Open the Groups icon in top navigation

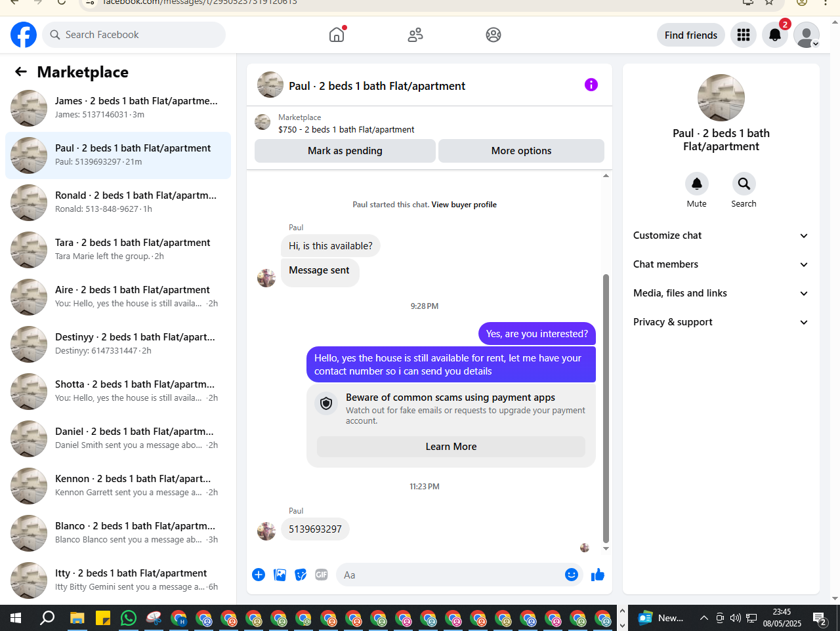click(x=493, y=35)
